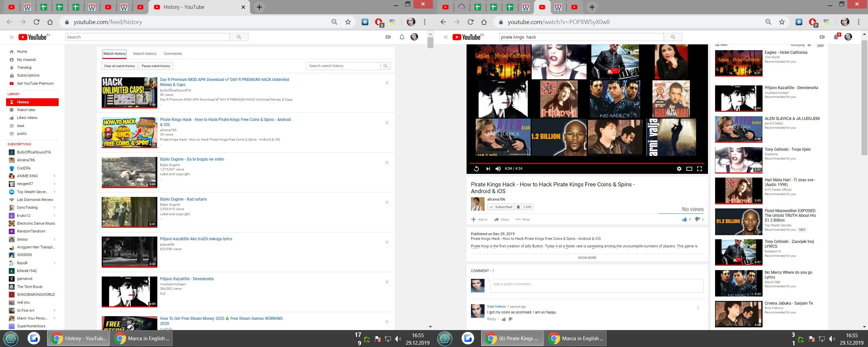Click the video progress bar
This screenshot has width=868, height=347.
[587, 163]
